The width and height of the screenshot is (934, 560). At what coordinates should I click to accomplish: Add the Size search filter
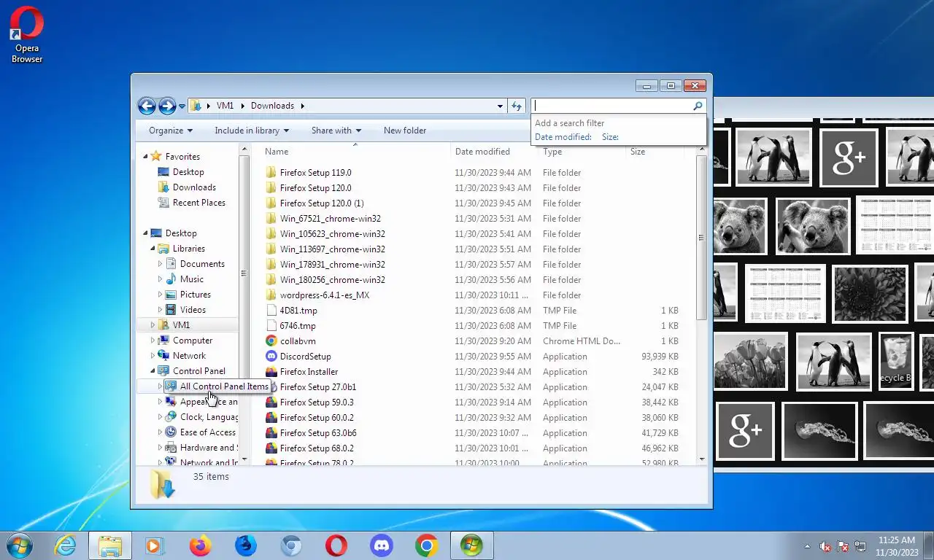[610, 137]
